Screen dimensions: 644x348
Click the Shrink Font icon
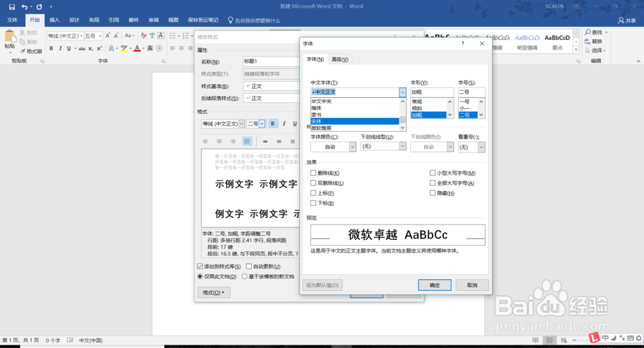click(x=116, y=36)
